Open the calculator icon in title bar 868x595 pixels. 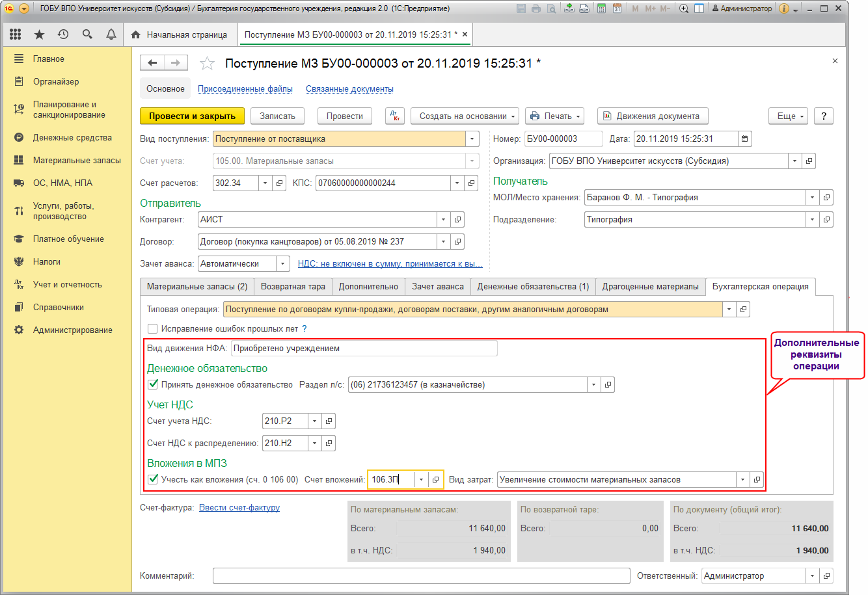[x=602, y=8]
